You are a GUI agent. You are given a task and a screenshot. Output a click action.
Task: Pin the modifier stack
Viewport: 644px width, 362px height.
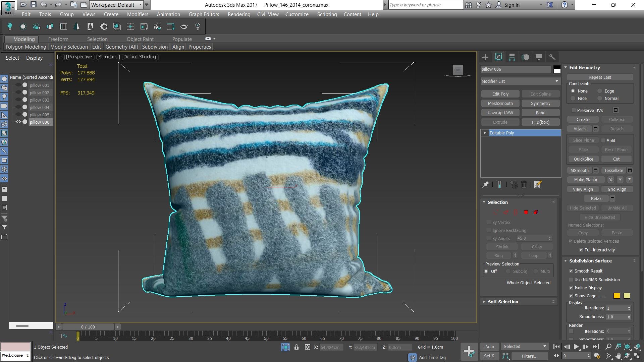(x=485, y=184)
